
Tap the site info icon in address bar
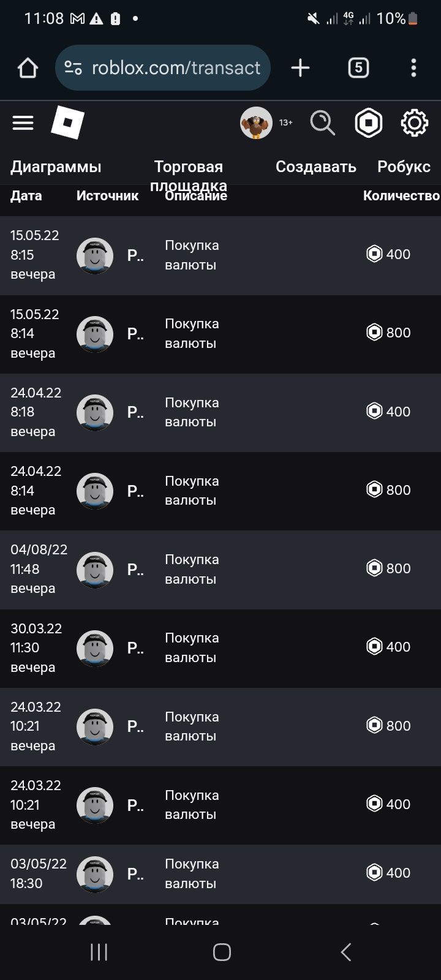pos(73,67)
